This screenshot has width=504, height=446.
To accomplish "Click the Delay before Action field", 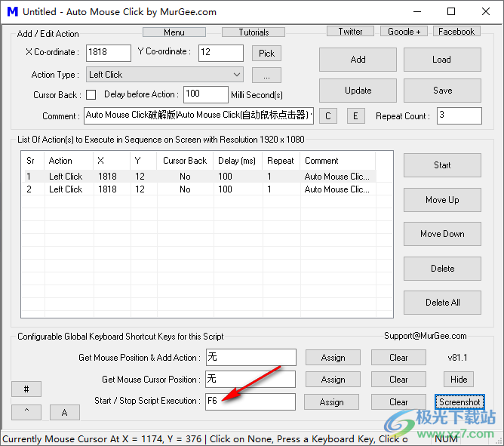I will tap(206, 94).
